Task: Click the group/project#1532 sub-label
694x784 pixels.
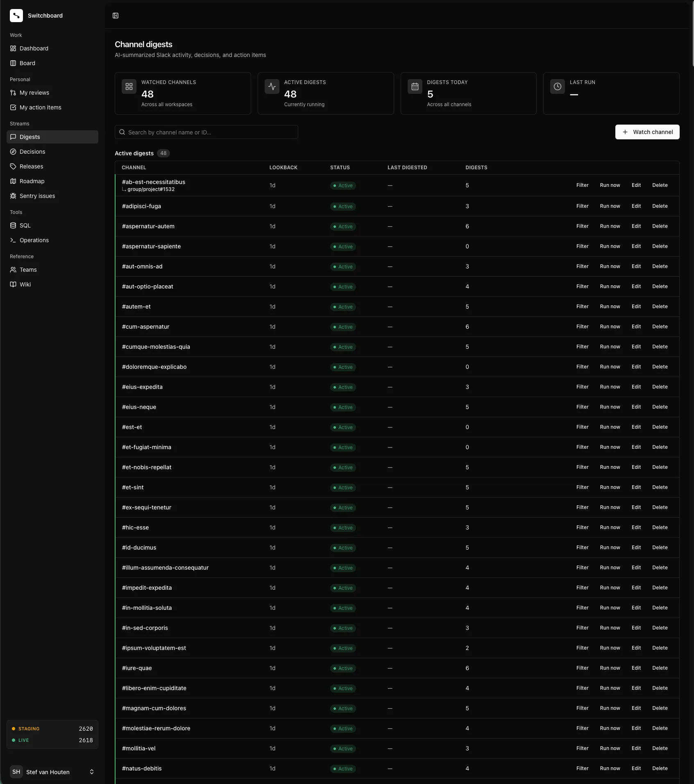Action: [151, 189]
